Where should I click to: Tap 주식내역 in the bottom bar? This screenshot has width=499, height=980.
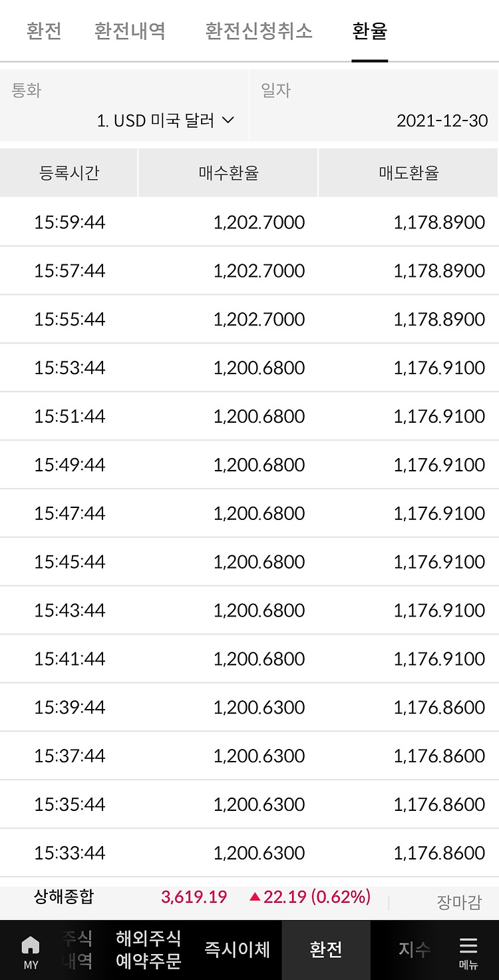pyautogui.click(x=77, y=950)
